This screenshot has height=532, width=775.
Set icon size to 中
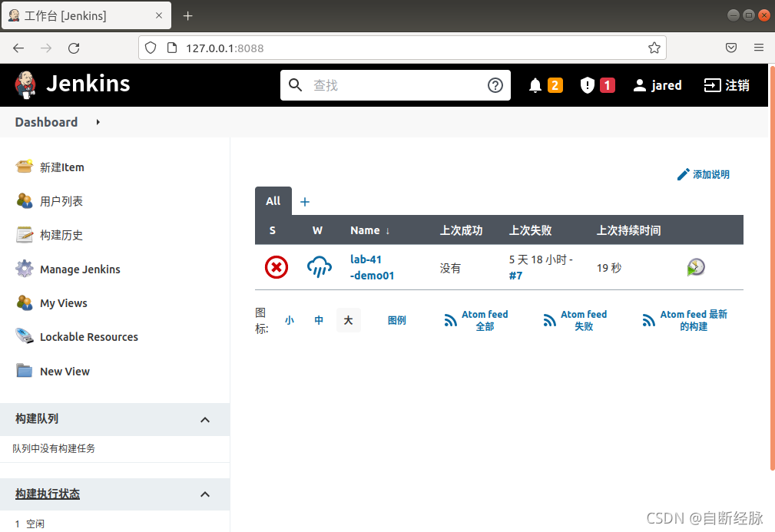coord(319,320)
